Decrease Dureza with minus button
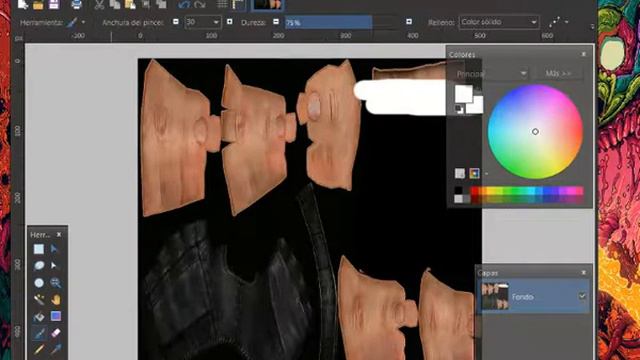Image resolution: width=640 pixels, height=360 pixels. [x=276, y=22]
